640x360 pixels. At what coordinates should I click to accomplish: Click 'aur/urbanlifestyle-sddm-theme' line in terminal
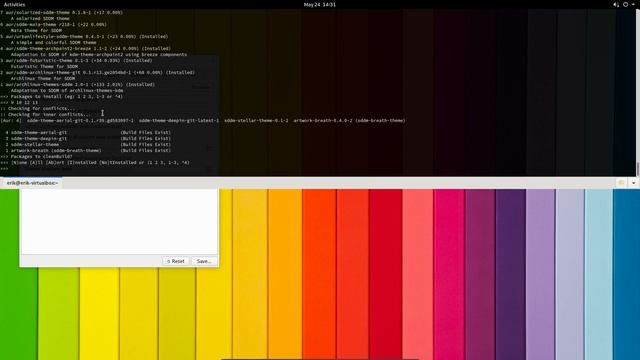tap(84, 36)
